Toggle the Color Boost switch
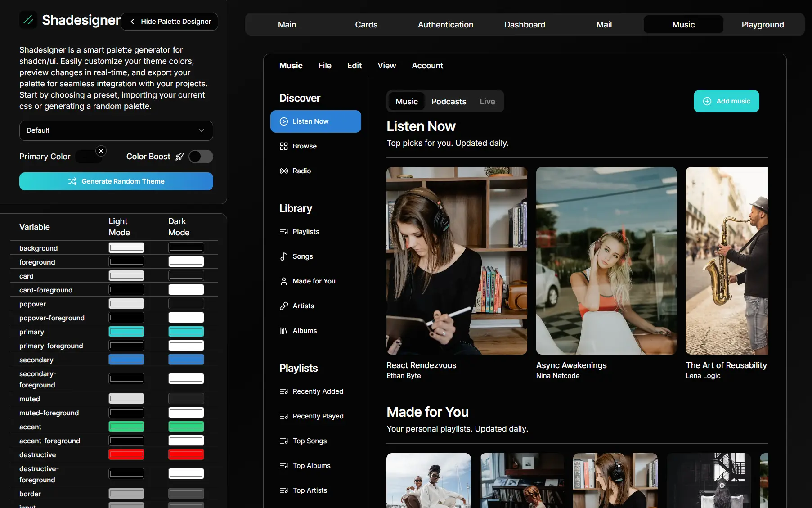This screenshot has height=508, width=812. 201,157
